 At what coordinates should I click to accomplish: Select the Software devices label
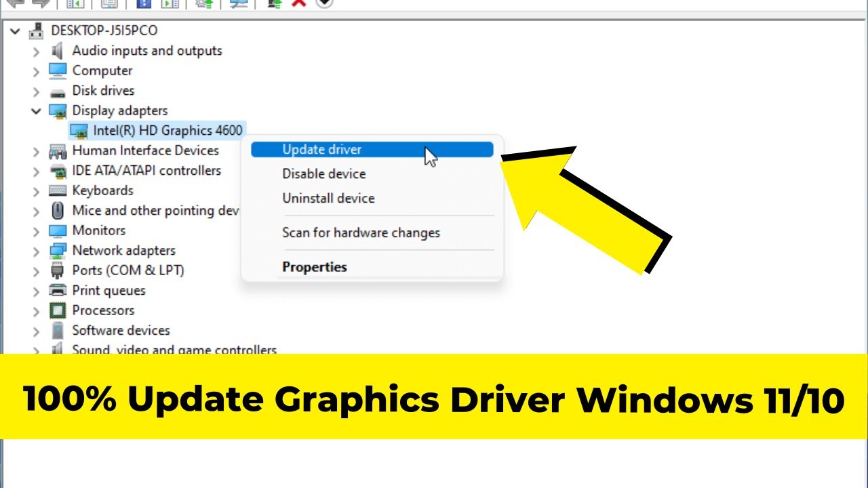tap(121, 331)
